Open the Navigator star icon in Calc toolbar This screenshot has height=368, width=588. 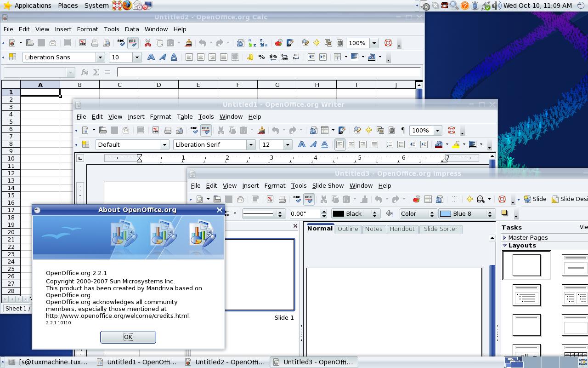317,43
